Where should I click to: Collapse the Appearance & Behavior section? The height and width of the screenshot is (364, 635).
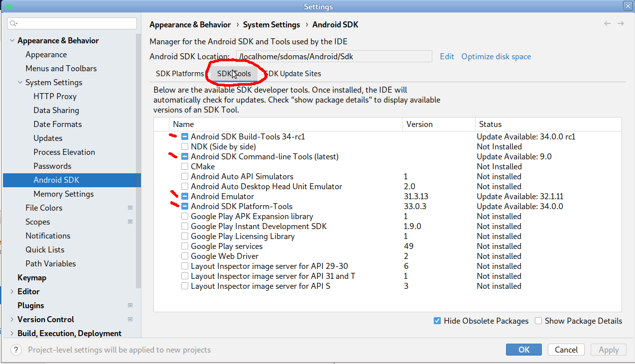[x=11, y=40]
